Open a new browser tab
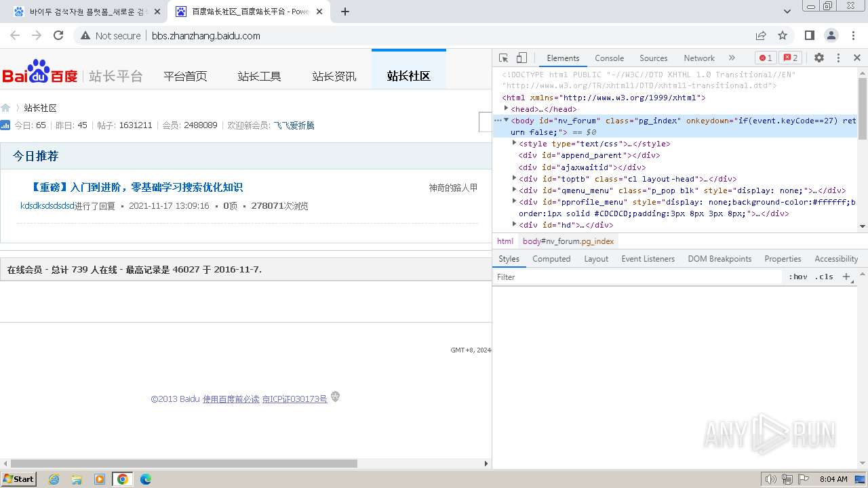The height and width of the screenshot is (488, 868). tap(345, 12)
